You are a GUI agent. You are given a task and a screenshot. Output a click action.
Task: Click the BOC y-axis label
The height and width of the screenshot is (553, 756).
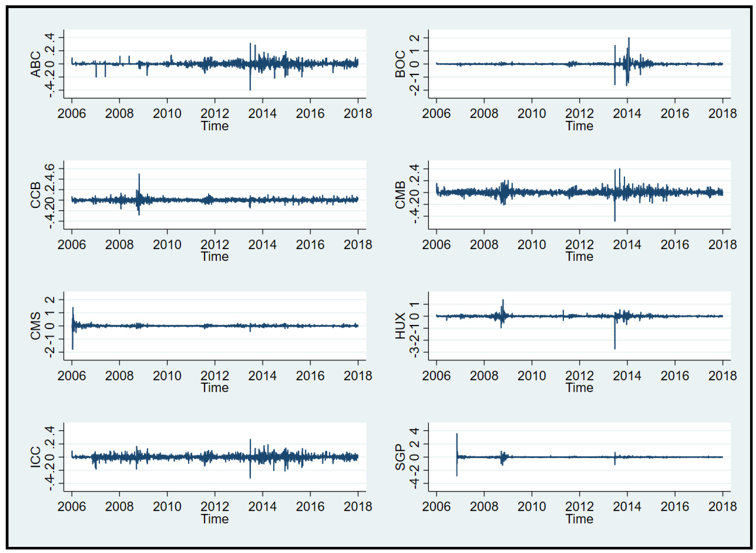click(400, 64)
